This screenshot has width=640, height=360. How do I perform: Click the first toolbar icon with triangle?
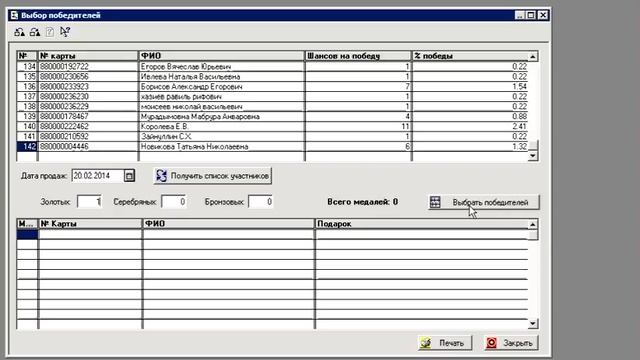coord(19,32)
